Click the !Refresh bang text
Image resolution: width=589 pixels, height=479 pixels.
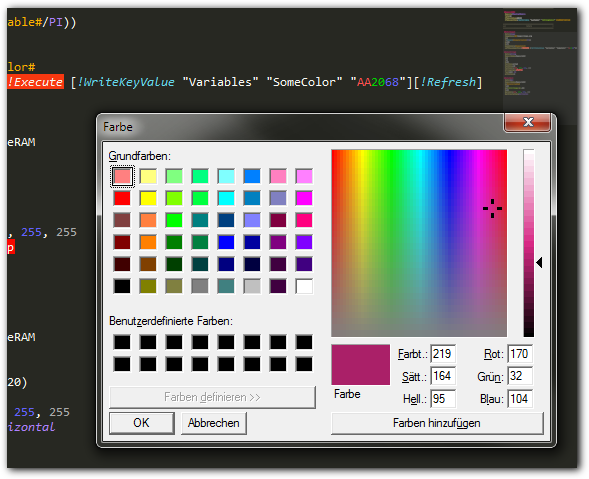click(448, 82)
